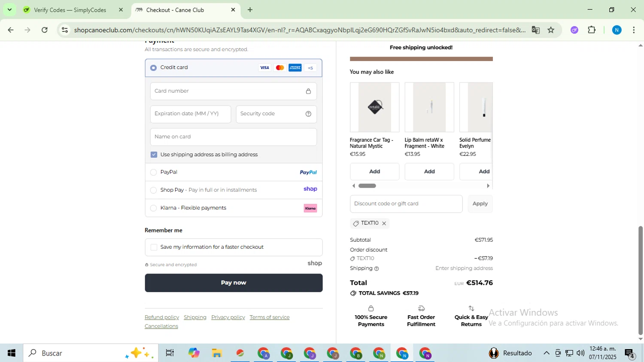Select Credit card payment option

[x=153, y=68]
